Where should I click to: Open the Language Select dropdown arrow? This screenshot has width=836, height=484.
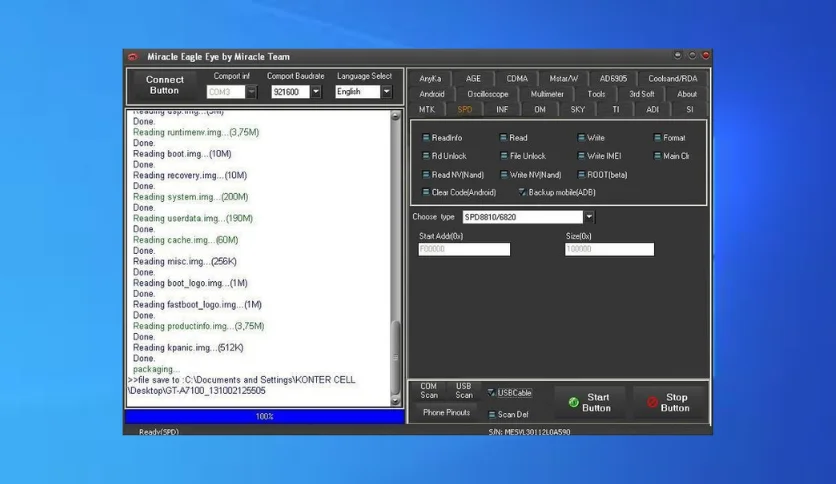(x=387, y=92)
